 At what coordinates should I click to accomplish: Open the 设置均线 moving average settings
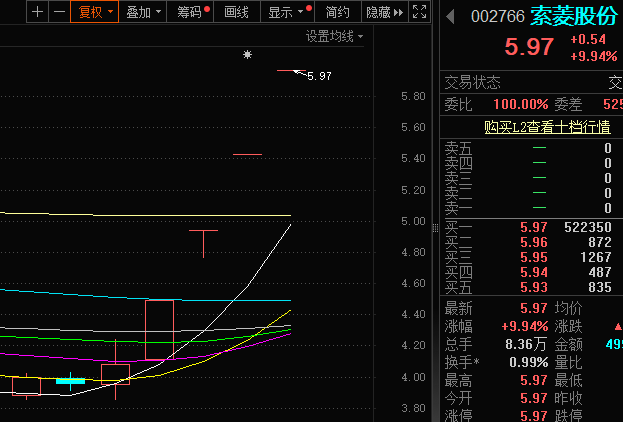tap(334, 36)
